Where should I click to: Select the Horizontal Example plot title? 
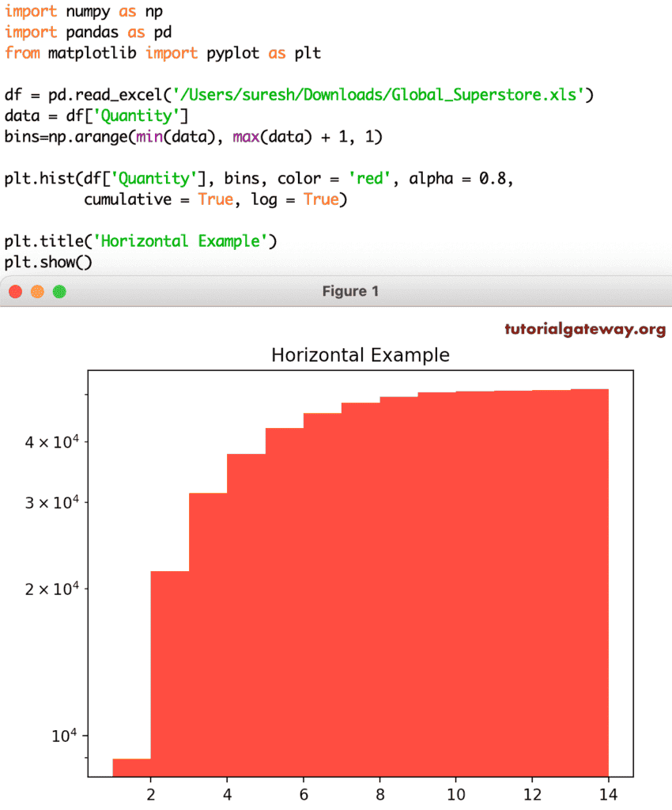tap(361, 355)
